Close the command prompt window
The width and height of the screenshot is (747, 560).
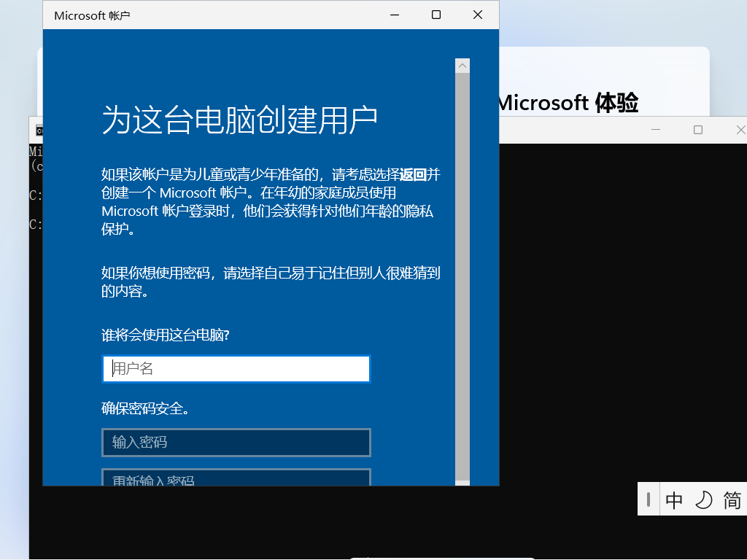[x=740, y=130]
